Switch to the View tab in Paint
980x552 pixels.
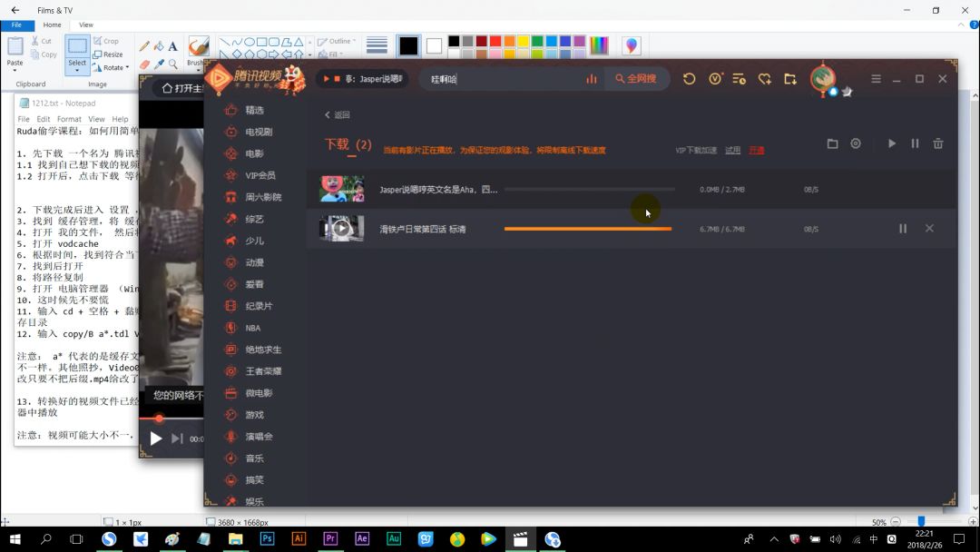[x=85, y=25]
